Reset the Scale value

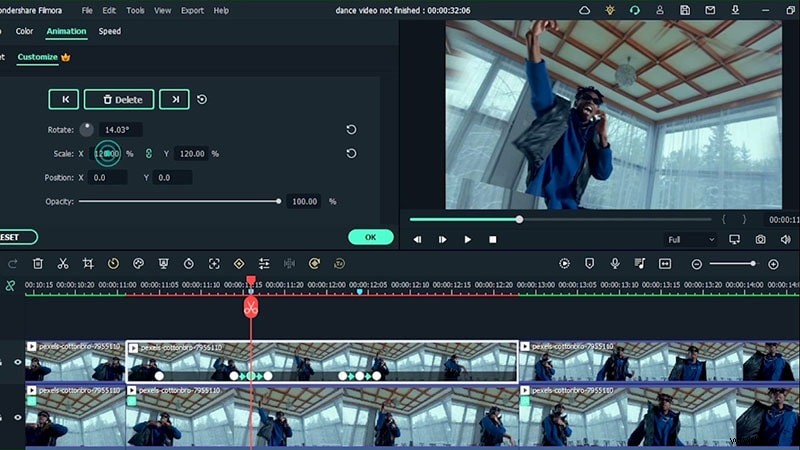pyautogui.click(x=351, y=154)
